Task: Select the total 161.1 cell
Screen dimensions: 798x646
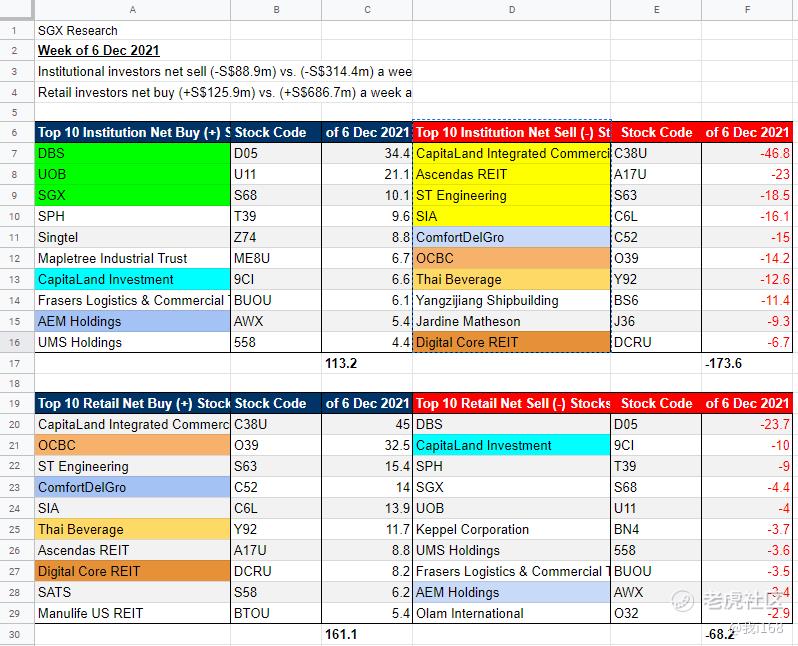Action: 367,634
